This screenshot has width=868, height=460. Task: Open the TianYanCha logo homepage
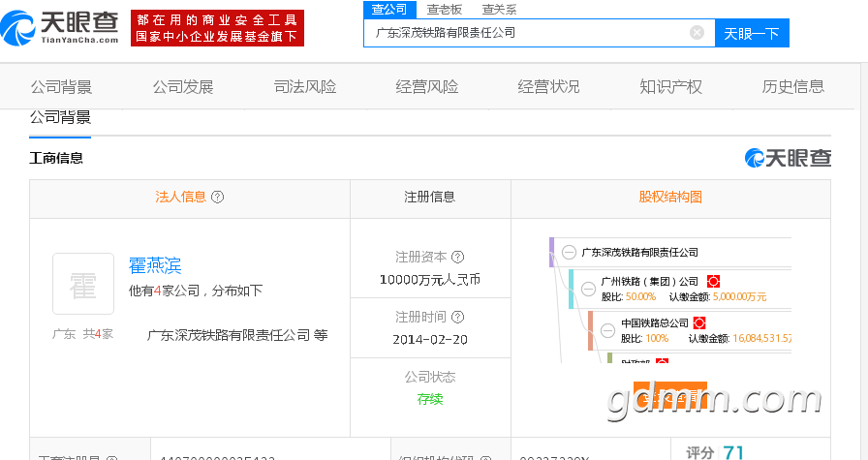coord(59,27)
